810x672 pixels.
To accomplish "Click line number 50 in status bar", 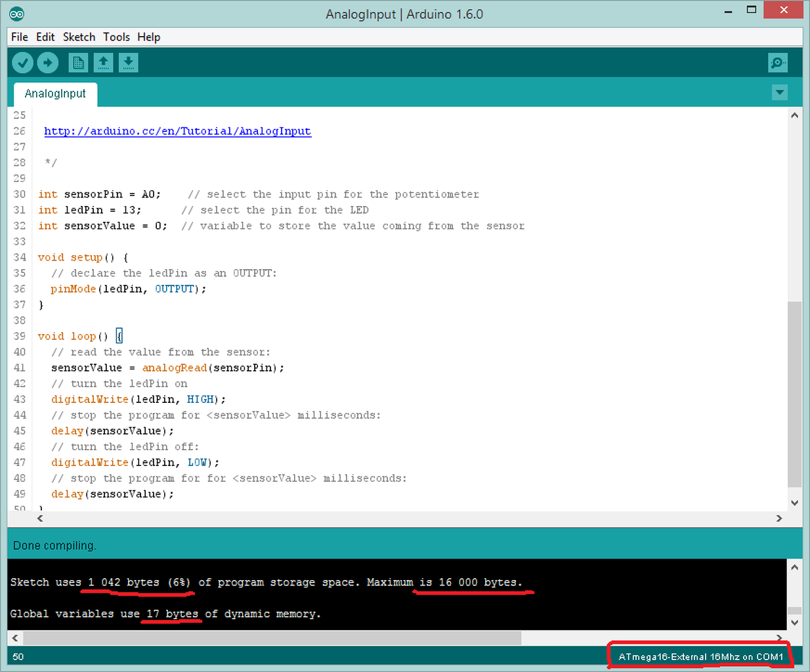I will pyautogui.click(x=18, y=656).
